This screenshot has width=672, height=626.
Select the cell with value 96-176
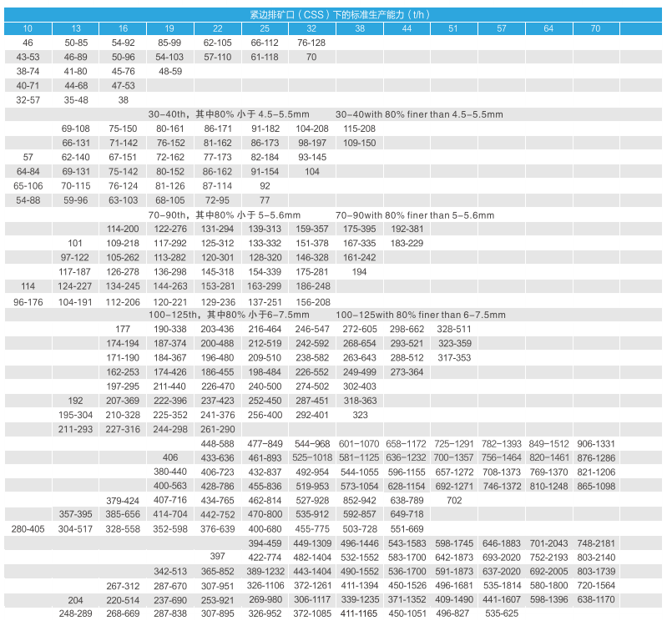pos(28,301)
